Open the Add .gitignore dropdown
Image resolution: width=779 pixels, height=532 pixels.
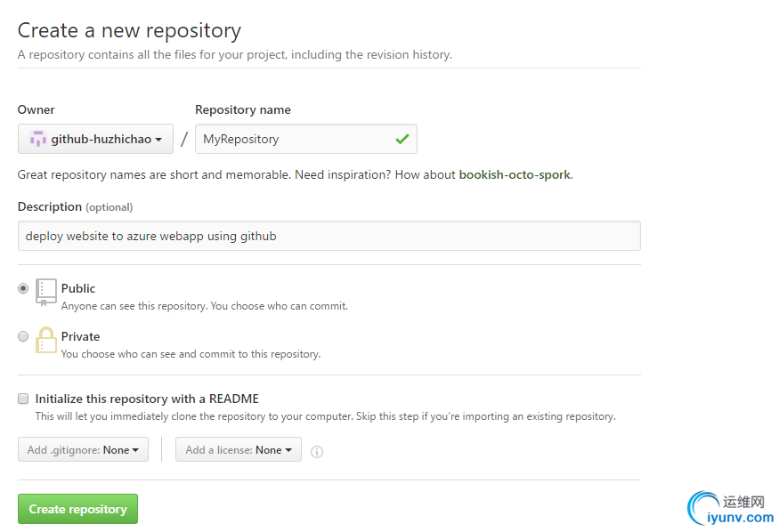click(83, 449)
